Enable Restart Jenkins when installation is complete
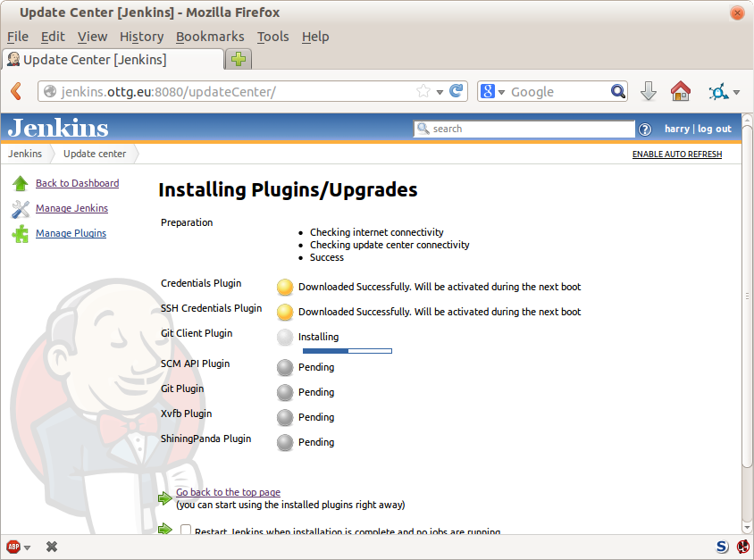 click(x=185, y=531)
